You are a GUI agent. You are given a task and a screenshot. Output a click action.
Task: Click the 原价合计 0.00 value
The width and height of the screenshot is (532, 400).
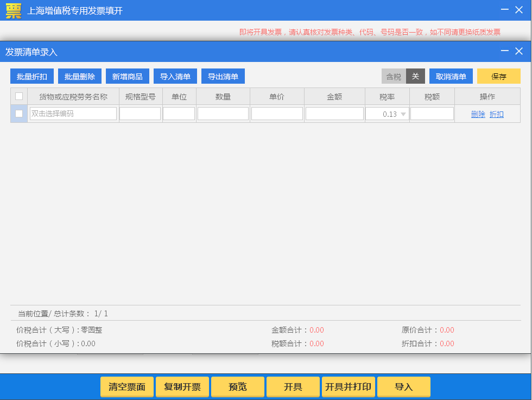coord(447,330)
